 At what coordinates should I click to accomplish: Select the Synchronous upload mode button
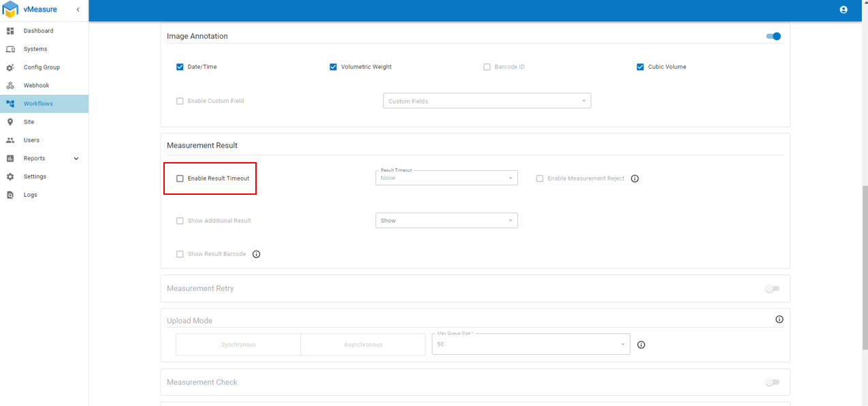point(238,345)
